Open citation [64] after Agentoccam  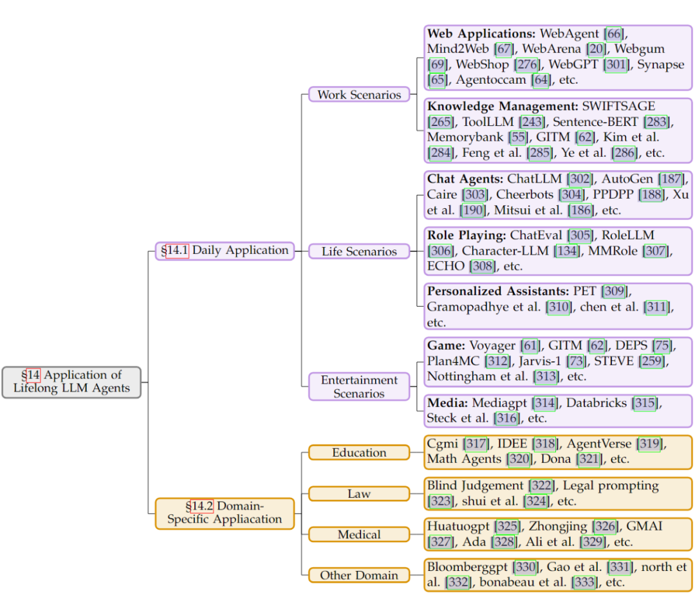541,80
